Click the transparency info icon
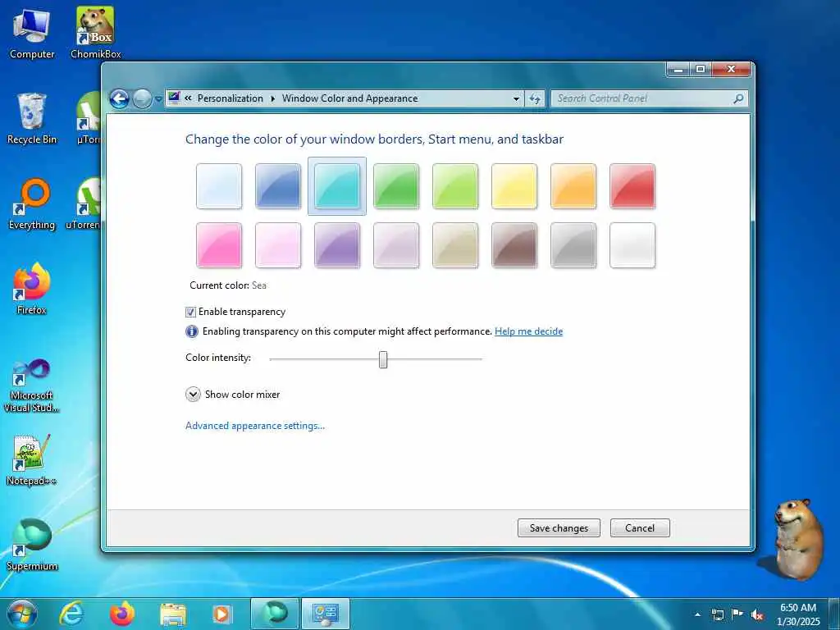This screenshot has width=840, height=630. [192, 331]
